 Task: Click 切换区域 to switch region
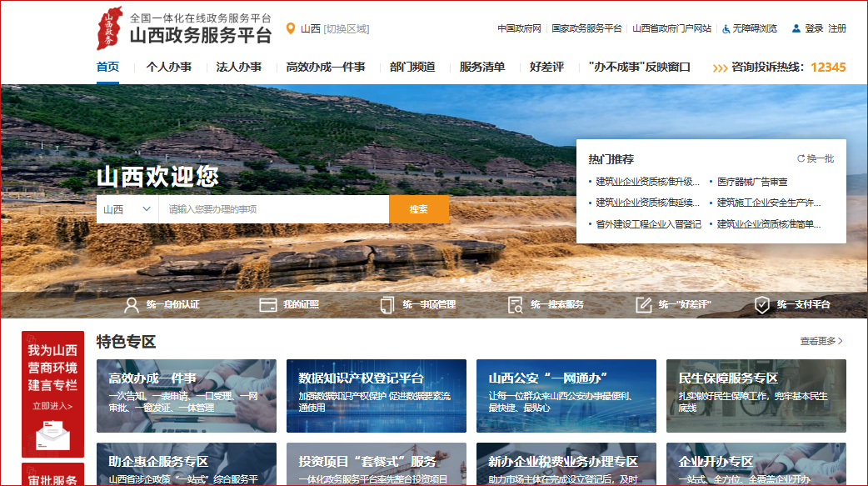pyautogui.click(x=346, y=29)
